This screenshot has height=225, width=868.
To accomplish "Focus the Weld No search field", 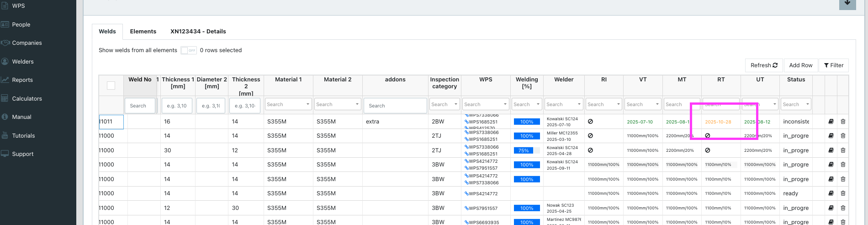I will [x=140, y=106].
